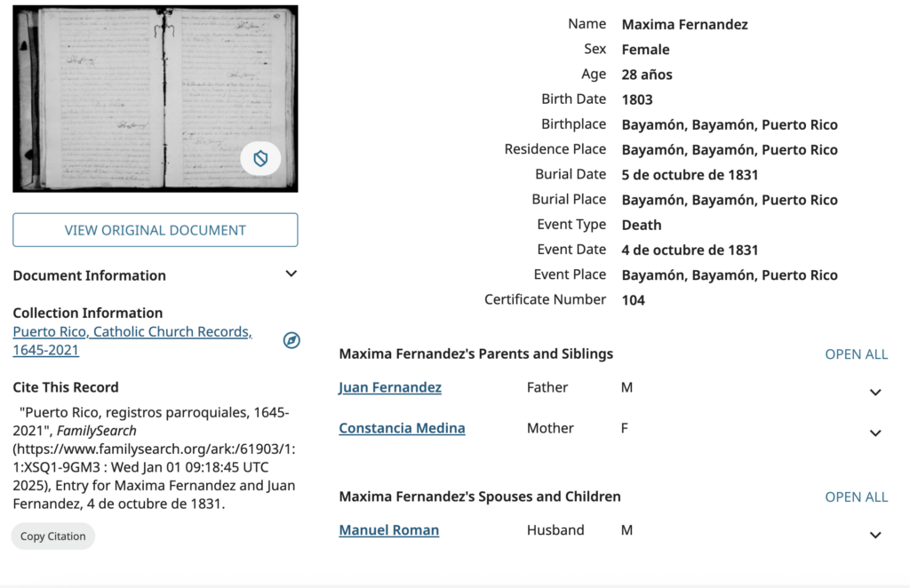The height and width of the screenshot is (588, 910).
Task: Expand the Juan Fernandez father row chevron
Action: pyautogui.click(x=875, y=392)
